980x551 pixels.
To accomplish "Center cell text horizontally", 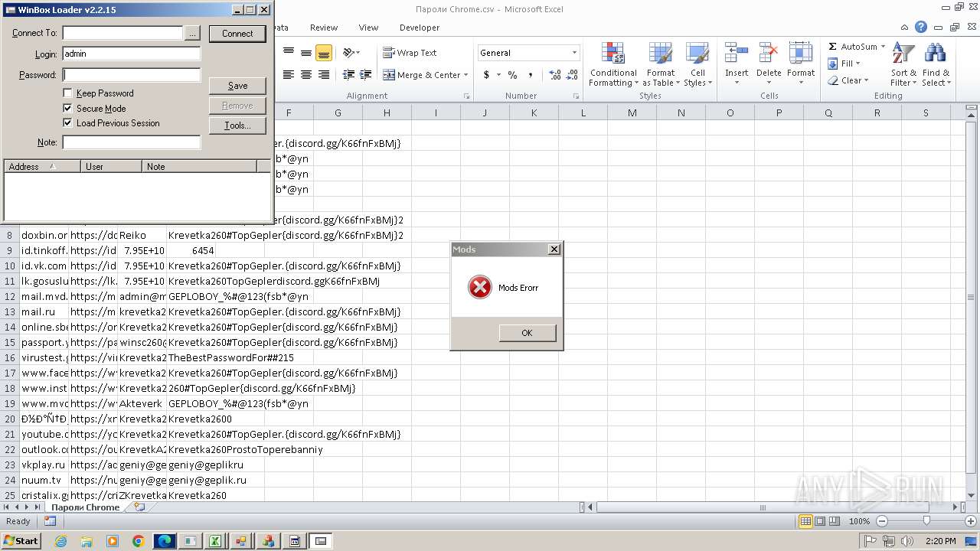I will [306, 75].
